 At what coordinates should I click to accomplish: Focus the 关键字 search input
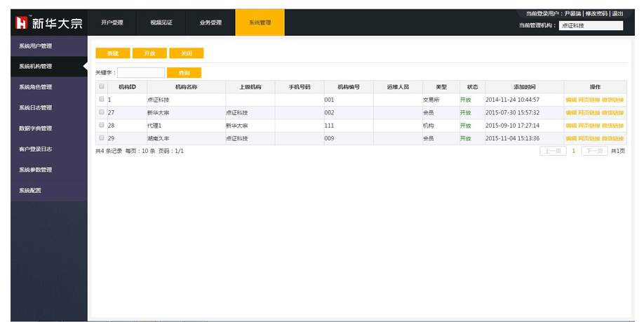[x=141, y=73]
